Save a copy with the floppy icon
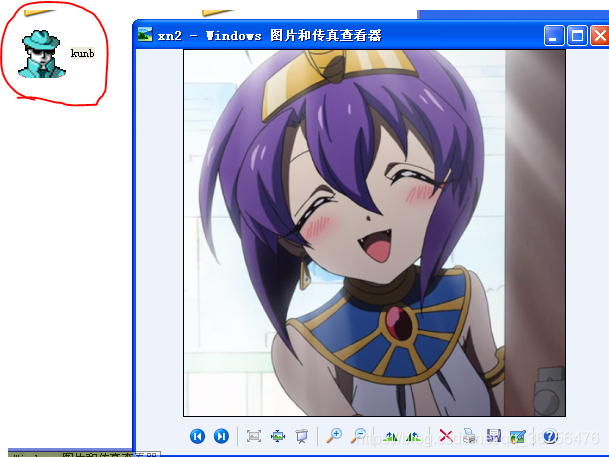Image resolution: width=609 pixels, height=457 pixels. point(494,436)
